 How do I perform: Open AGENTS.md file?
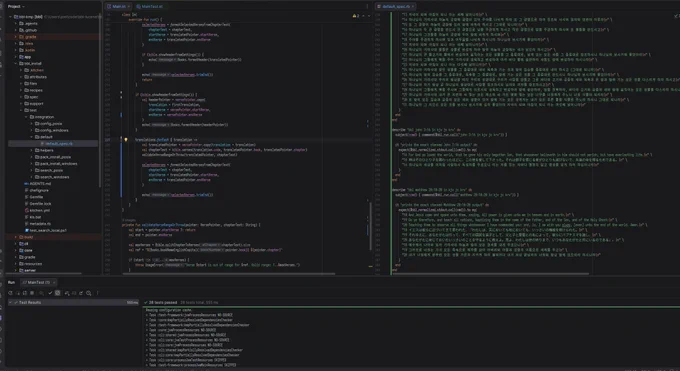coord(38,184)
